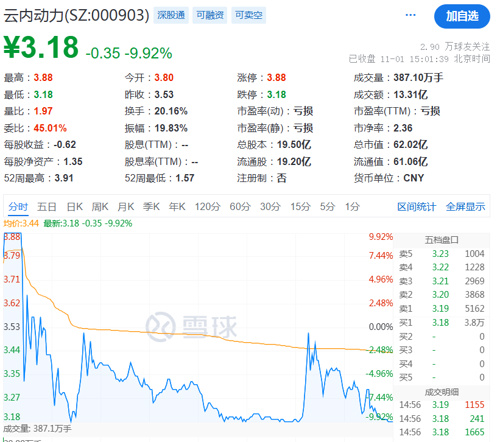Click the 全屏显示 link
Viewport: 500px width, 442px height.
[x=465, y=207]
